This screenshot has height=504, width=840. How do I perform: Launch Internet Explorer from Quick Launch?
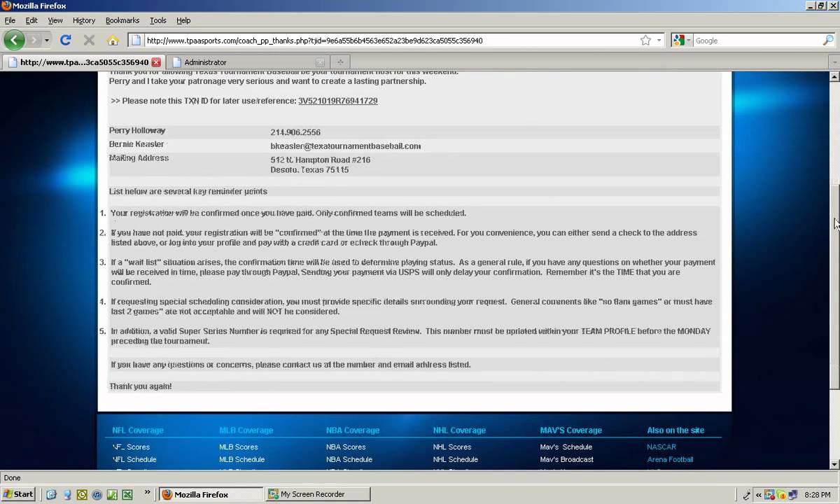51,494
